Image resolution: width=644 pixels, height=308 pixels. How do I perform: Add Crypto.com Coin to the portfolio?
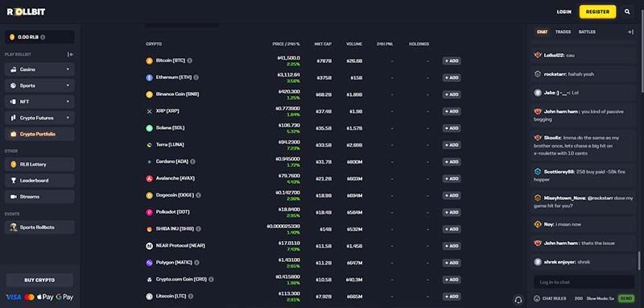point(452,280)
